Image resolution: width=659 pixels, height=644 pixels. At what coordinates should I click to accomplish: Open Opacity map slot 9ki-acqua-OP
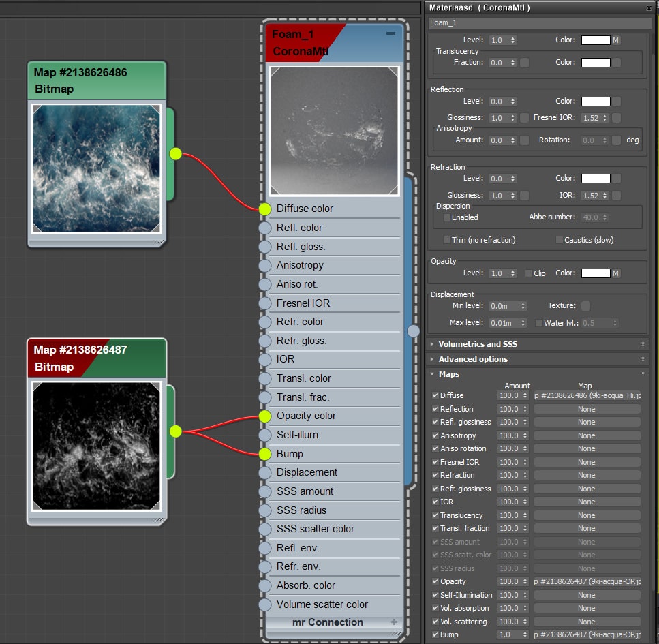[587, 581]
